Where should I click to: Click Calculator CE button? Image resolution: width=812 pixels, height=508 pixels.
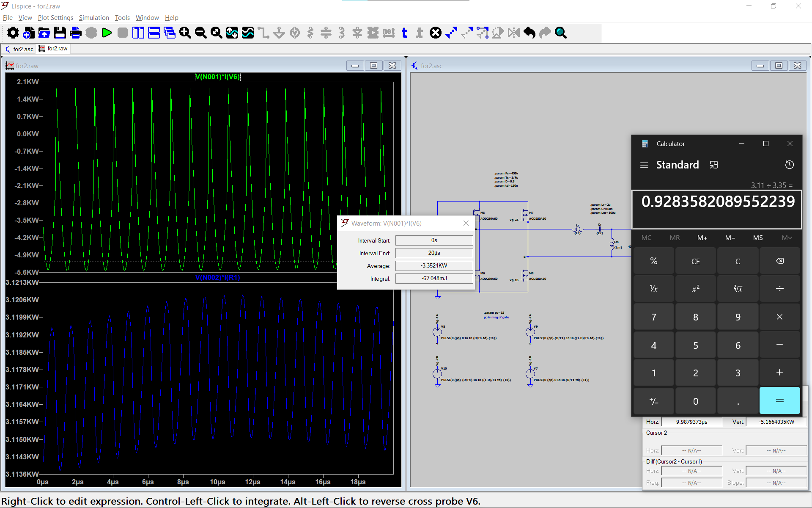click(x=695, y=261)
